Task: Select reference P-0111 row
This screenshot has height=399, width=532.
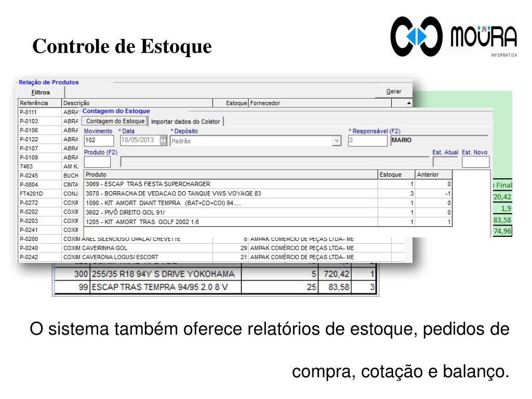Action: pos(39,112)
